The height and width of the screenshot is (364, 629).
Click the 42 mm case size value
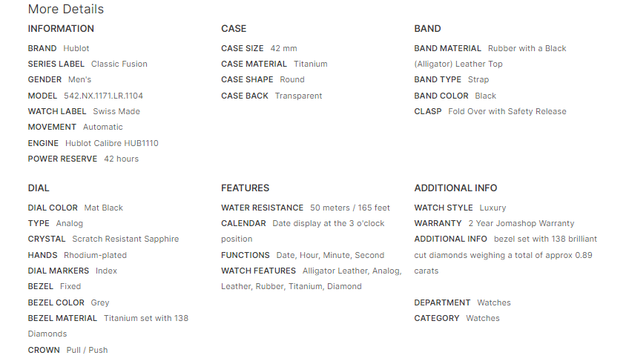[283, 48]
